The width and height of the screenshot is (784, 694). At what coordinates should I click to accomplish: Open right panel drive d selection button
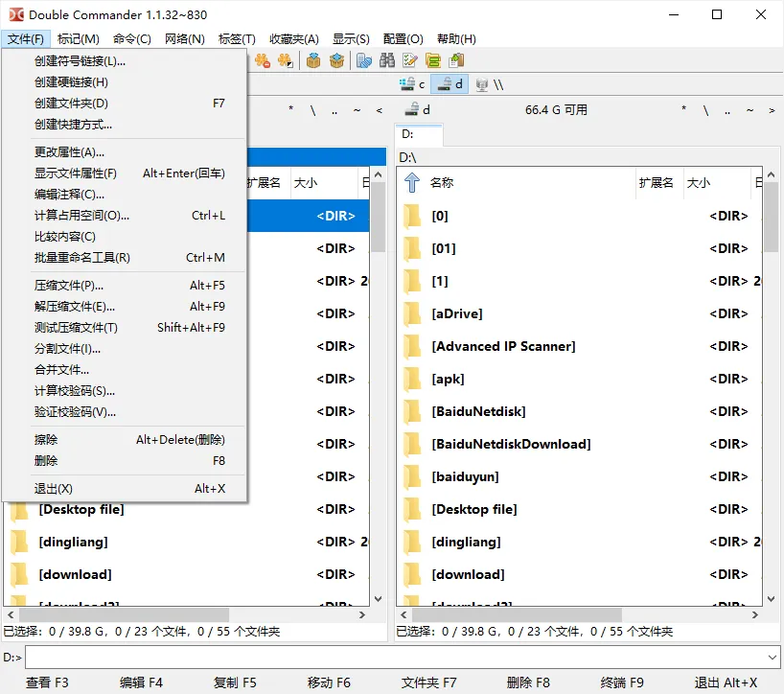(418, 109)
